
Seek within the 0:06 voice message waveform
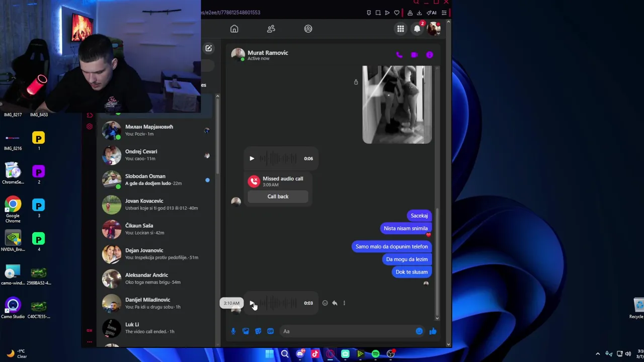(278, 158)
